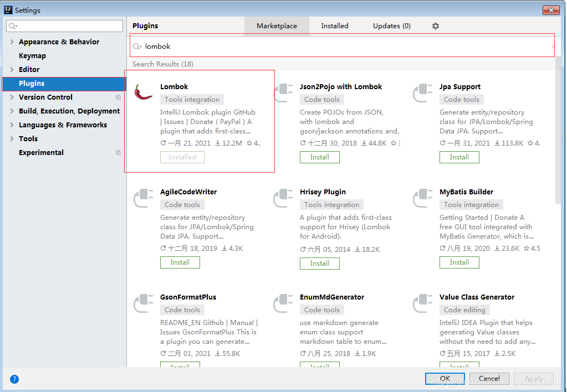Install the Jpa Support plugin

[459, 157]
